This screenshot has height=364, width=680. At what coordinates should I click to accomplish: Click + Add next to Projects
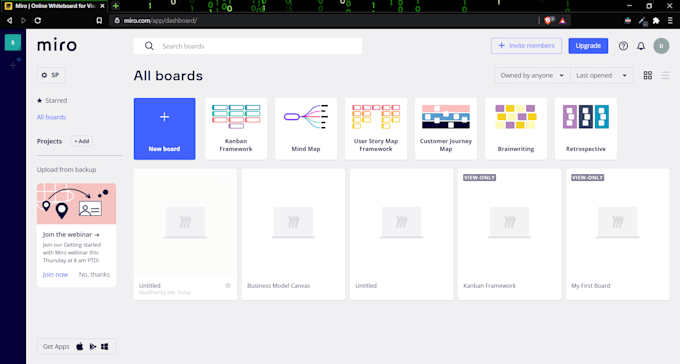82,141
